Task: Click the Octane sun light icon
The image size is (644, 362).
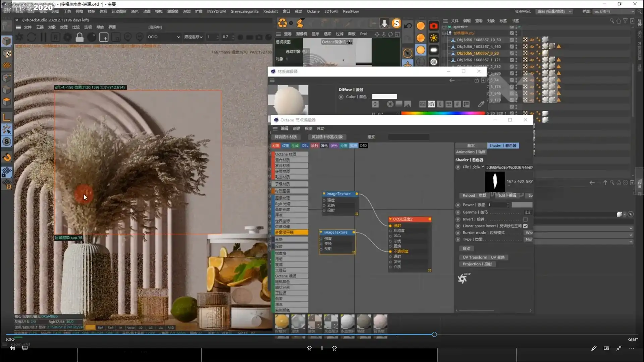Action: (x=434, y=38)
